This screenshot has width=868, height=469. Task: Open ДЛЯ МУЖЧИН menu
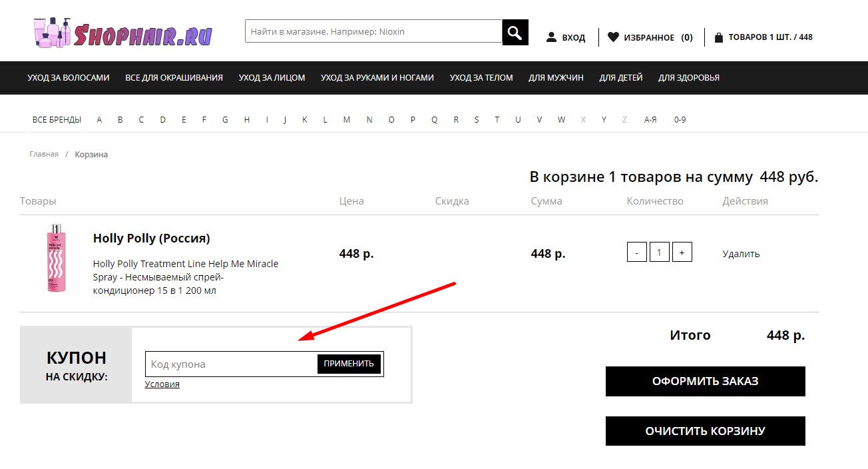tap(556, 78)
